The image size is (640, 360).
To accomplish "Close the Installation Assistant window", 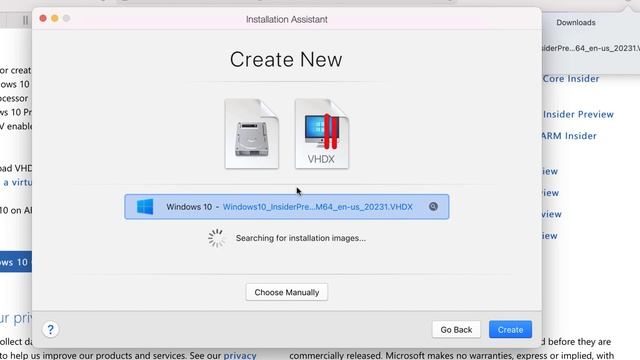I will pyautogui.click(x=43, y=18).
